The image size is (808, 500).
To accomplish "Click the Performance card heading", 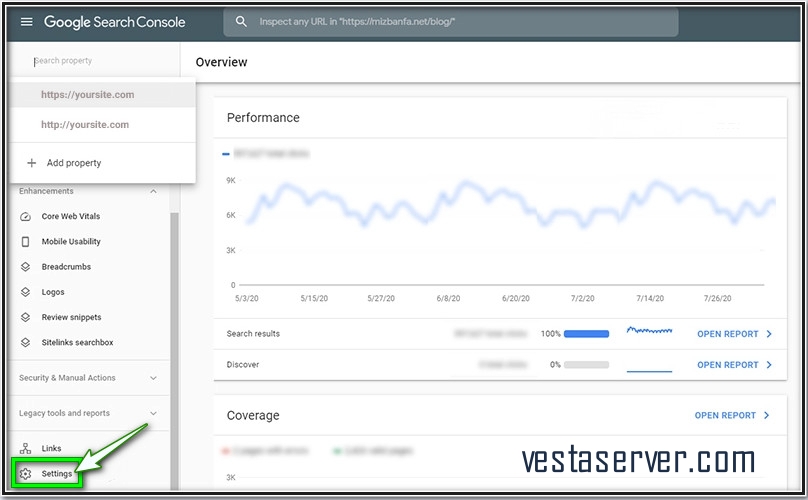I will [x=263, y=118].
